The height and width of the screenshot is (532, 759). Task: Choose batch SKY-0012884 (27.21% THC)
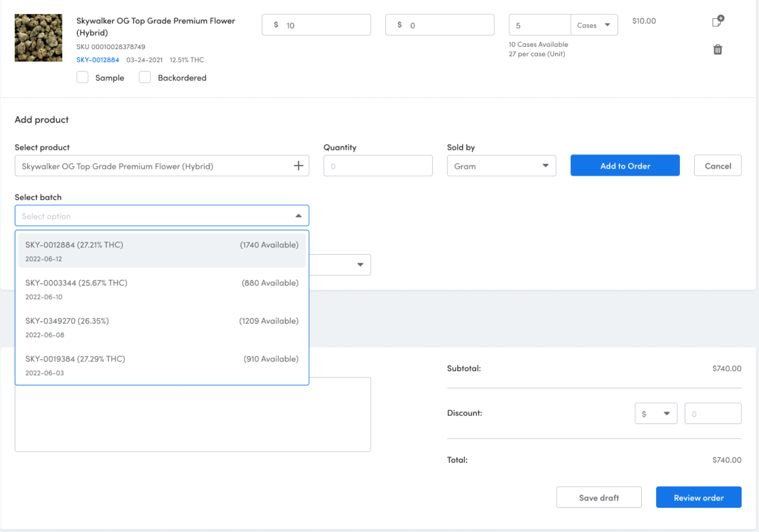click(162, 251)
